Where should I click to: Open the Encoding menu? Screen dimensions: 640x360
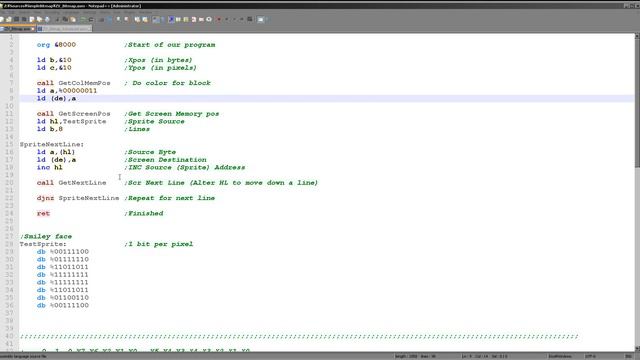point(52,12)
